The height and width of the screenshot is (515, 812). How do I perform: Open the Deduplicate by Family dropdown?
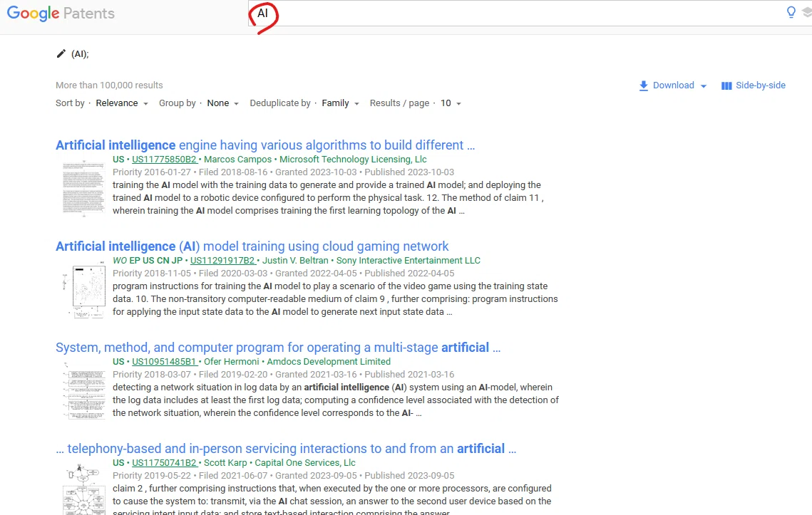pos(340,103)
